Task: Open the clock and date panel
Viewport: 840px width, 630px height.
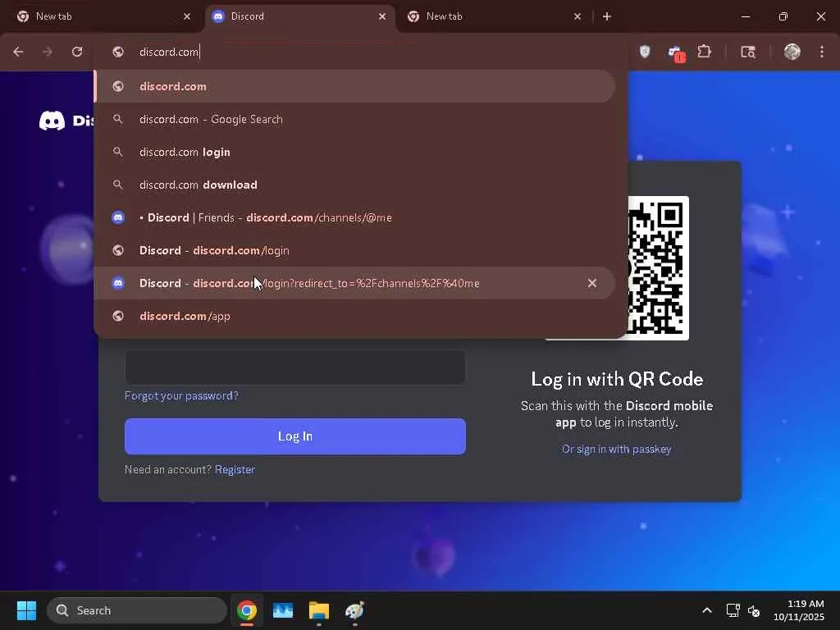Action: coord(799,610)
